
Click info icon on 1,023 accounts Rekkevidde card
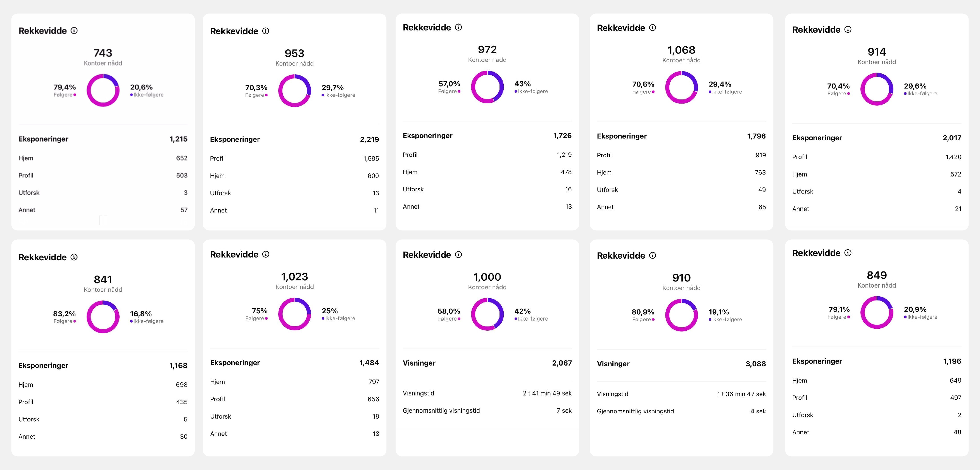(x=266, y=254)
